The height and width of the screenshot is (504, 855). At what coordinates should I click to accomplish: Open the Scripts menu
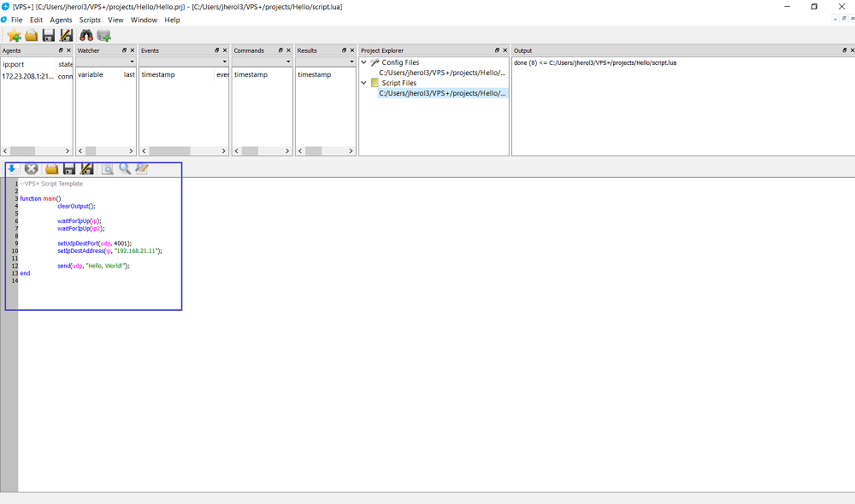[x=89, y=20]
